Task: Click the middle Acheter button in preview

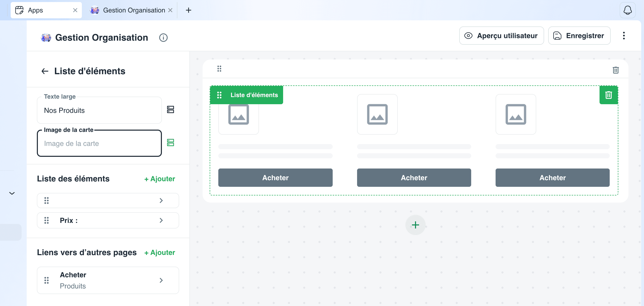Action: point(414,178)
